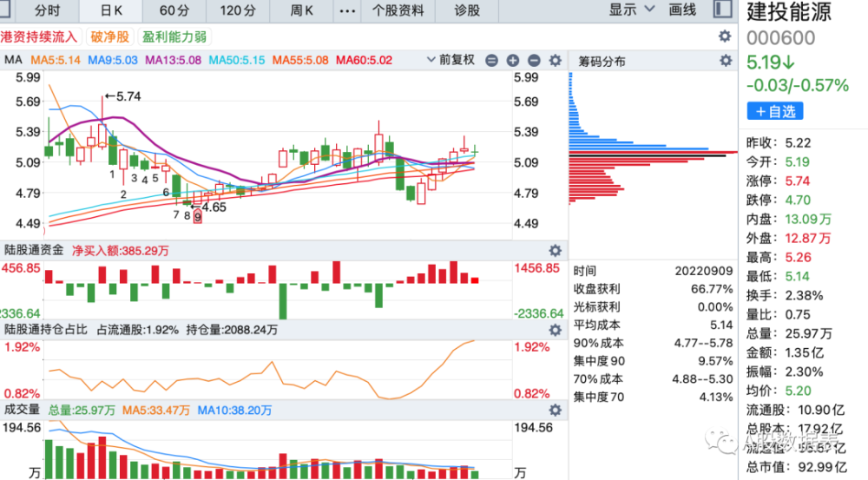
Task: Expand the 前复权 adjustment dropdown
Action: click(450, 60)
